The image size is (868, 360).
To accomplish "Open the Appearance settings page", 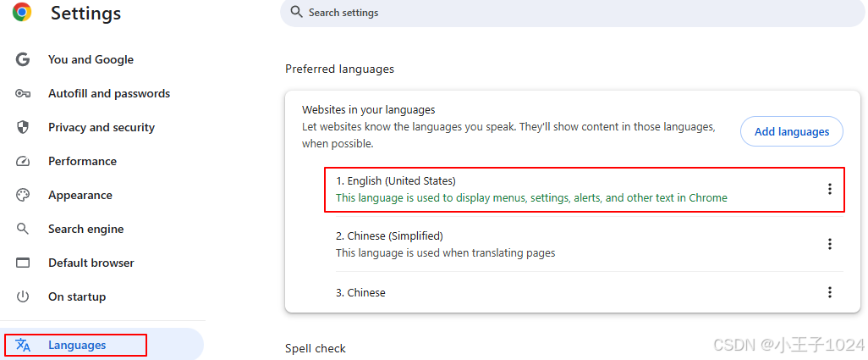I will [x=80, y=195].
